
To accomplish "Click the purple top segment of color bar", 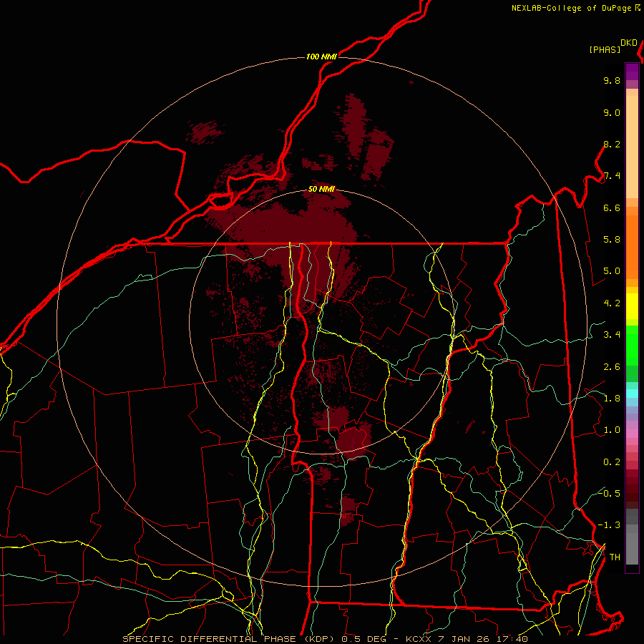I will point(632,72).
